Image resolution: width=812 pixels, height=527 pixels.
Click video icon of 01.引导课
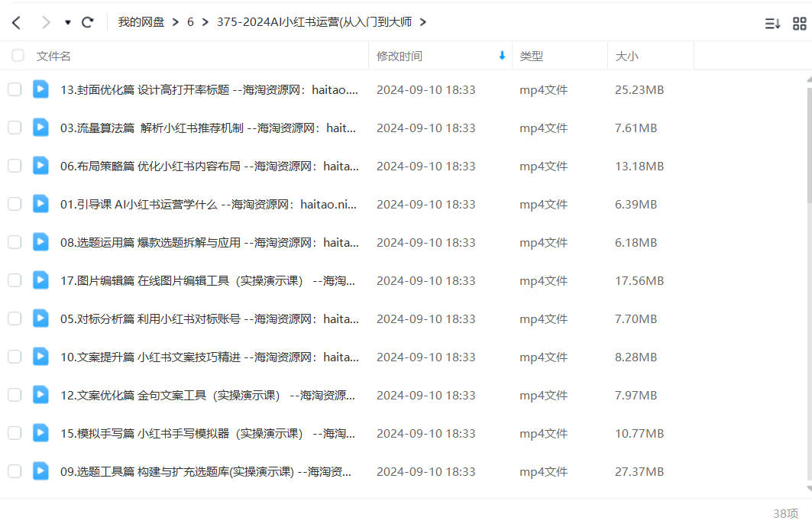pyautogui.click(x=40, y=204)
